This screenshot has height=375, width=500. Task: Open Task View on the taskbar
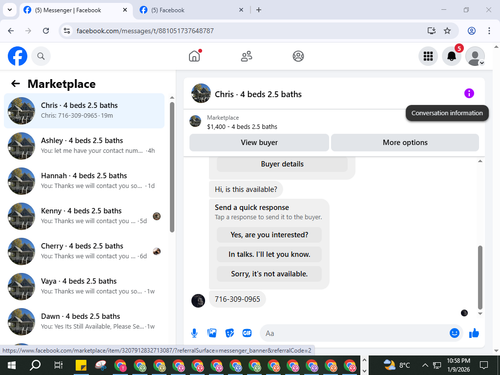[58, 365]
